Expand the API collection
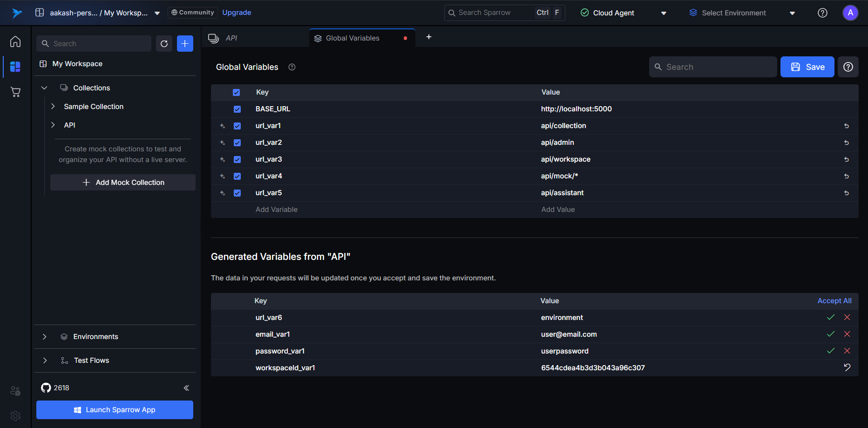The height and width of the screenshot is (428, 868). point(53,125)
